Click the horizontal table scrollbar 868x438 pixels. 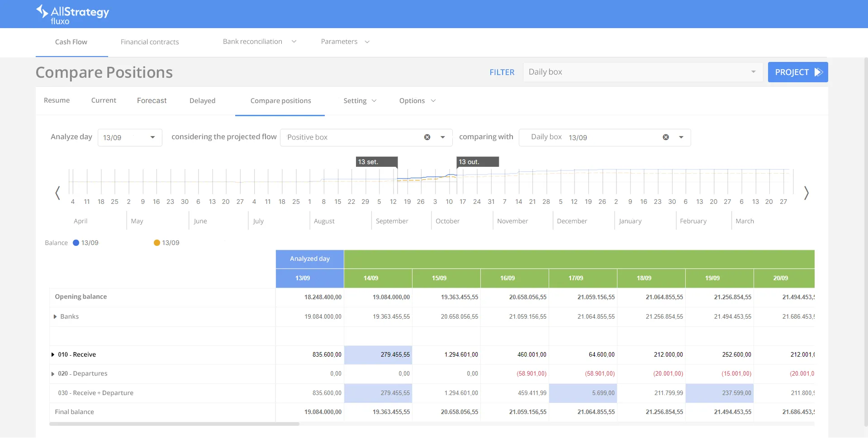[x=174, y=424]
